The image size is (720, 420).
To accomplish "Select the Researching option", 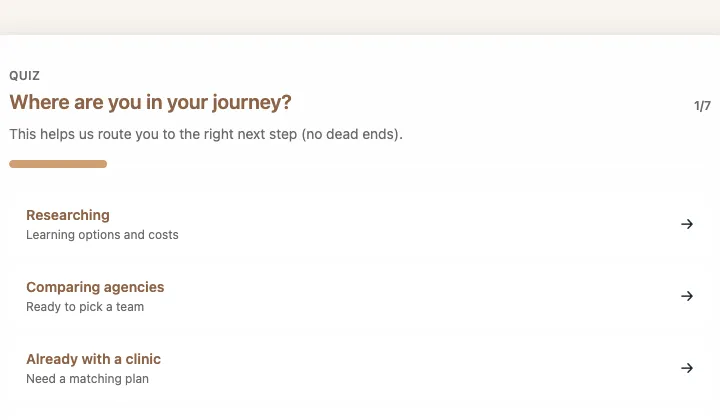I will click(x=68, y=215).
